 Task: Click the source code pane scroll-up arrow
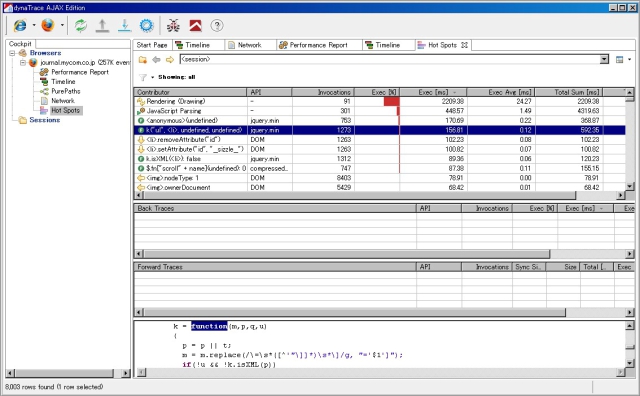point(630,326)
